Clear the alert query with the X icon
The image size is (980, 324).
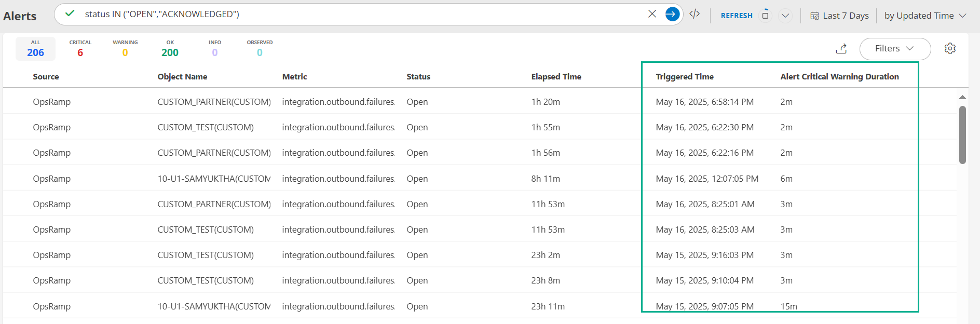pyautogui.click(x=652, y=14)
